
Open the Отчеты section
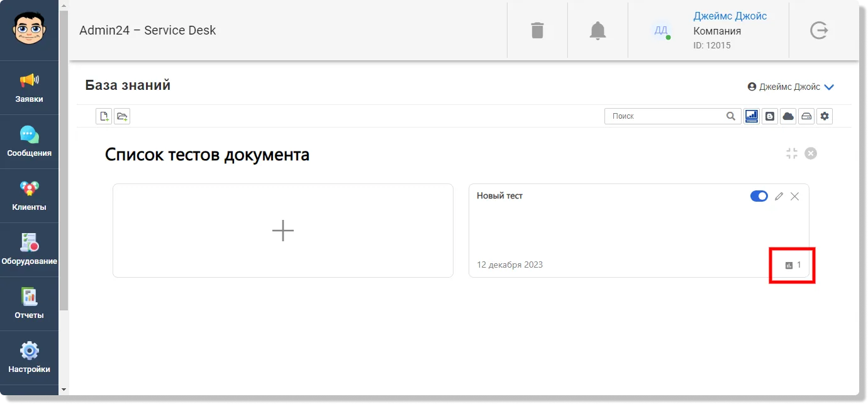click(29, 303)
